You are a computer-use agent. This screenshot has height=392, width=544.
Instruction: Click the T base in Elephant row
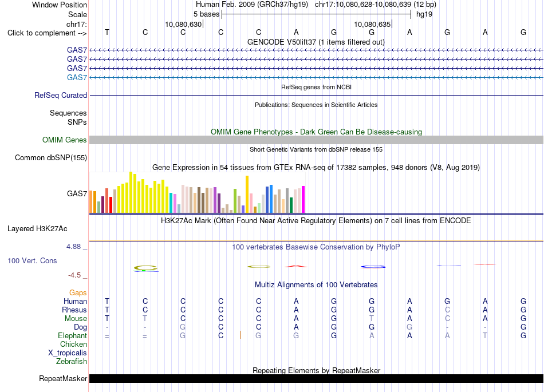[485, 335]
